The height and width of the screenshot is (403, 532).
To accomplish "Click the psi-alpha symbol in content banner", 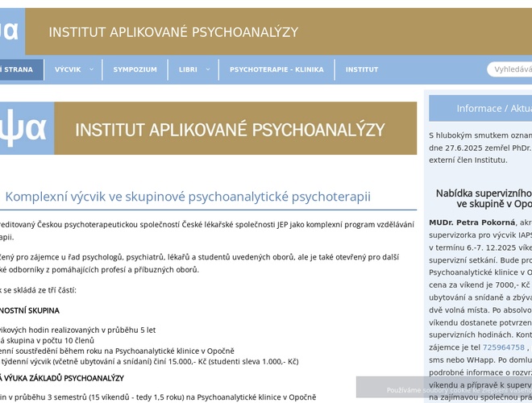I will [x=24, y=129].
